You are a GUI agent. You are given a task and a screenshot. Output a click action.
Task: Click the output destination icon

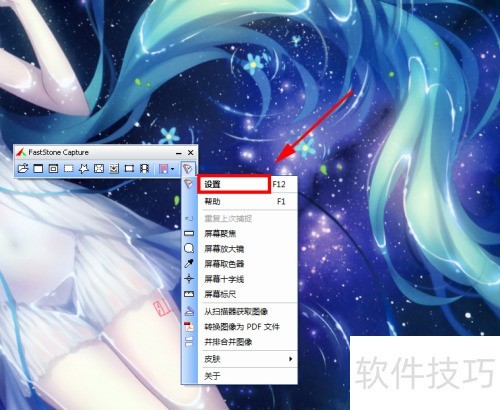(x=163, y=168)
